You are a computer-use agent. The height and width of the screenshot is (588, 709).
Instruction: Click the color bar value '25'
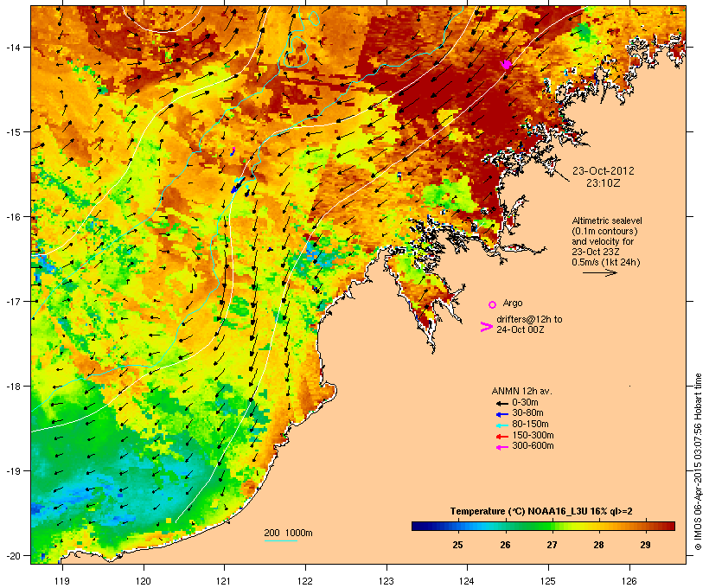pos(457,545)
